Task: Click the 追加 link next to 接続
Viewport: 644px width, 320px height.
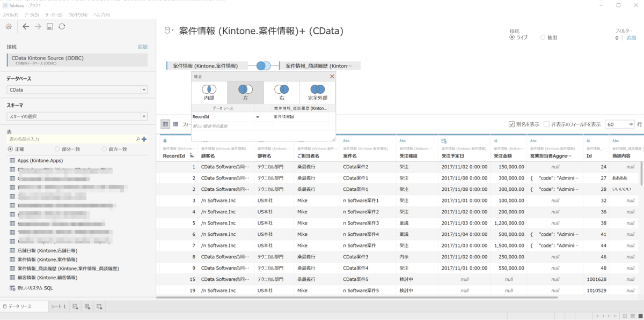Action: (x=142, y=47)
